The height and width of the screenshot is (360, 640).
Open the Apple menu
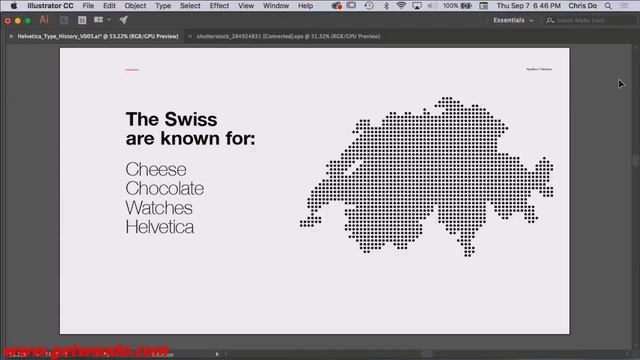(14, 6)
